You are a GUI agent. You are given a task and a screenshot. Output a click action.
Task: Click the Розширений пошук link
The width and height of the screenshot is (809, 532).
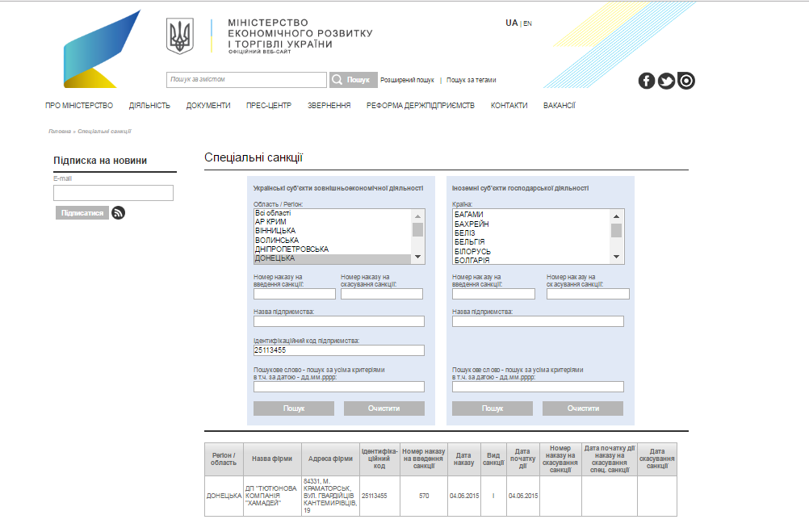tap(407, 80)
